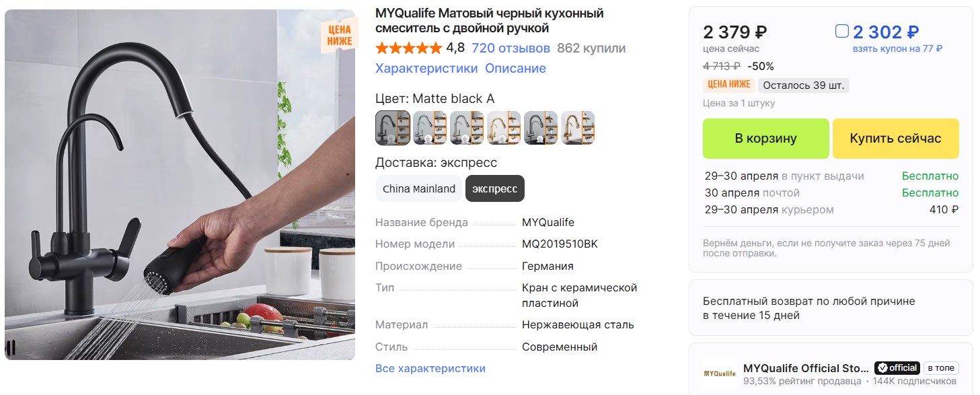Click the main faucet product image
This screenshot has width=980, height=395.
pyautogui.click(x=180, y=184)
